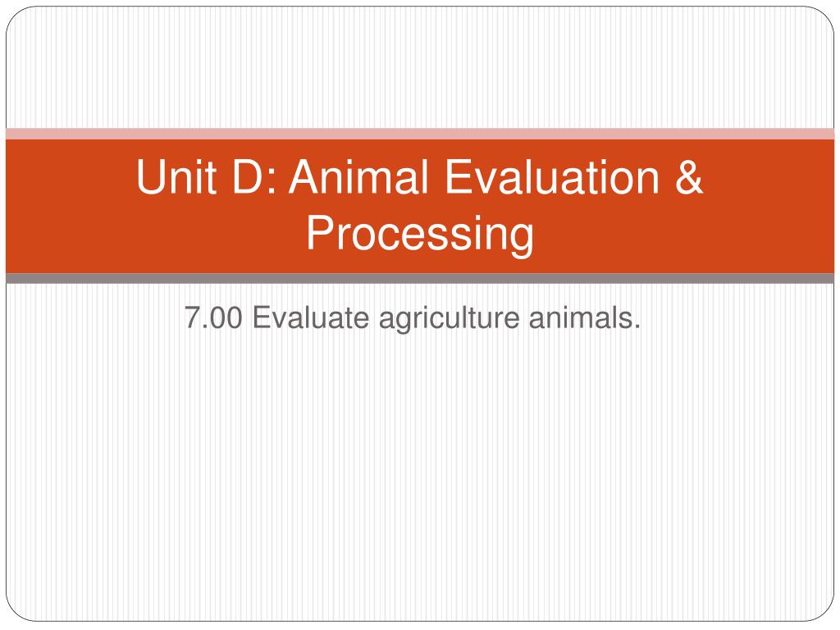Click the ampersand symbol in the title
840x630 pixels.
689,177
